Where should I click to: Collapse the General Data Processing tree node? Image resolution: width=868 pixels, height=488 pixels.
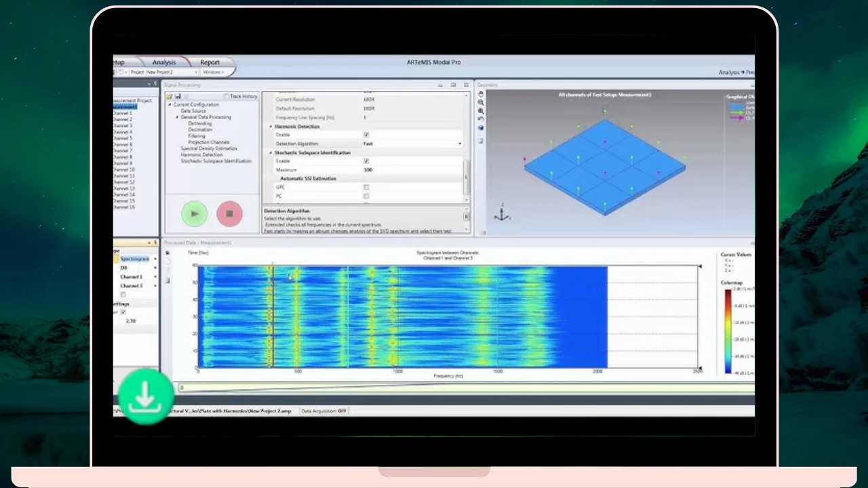pos(178,117)
